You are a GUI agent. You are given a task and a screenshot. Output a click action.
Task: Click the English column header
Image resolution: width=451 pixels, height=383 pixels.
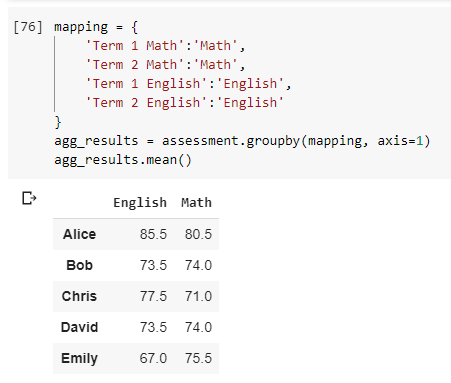[x=140, y=203]
